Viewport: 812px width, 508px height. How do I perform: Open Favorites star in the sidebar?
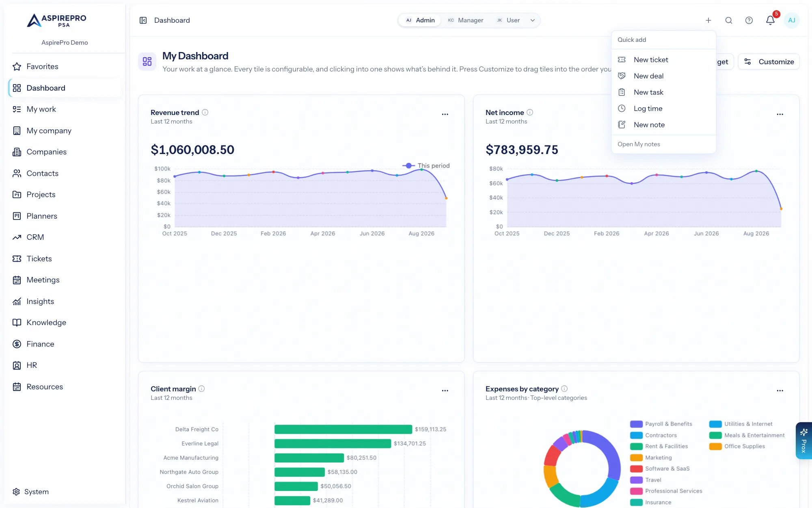tap(65, 67)
